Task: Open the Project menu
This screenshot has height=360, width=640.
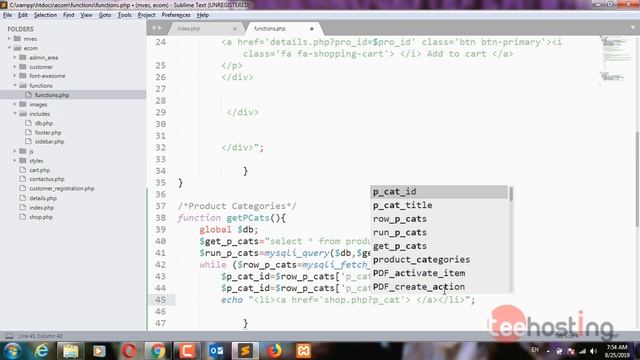Action: click(147, 15)
